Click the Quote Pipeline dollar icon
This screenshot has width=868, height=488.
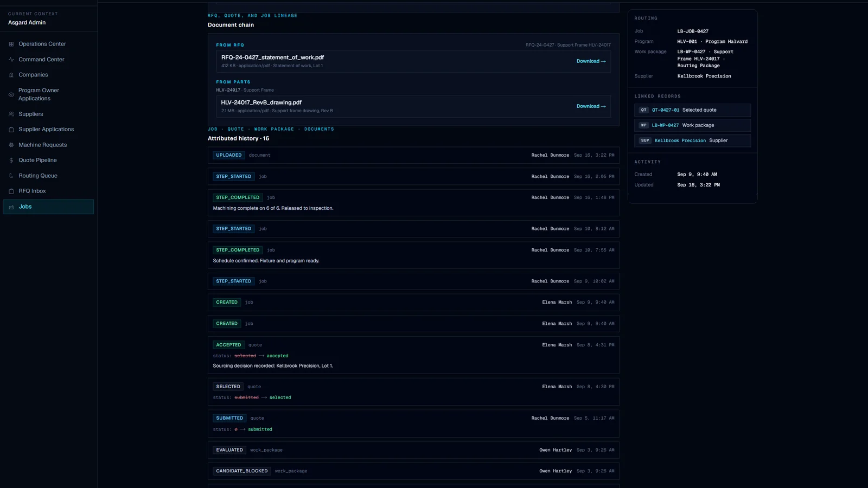(x=11, y=160)
